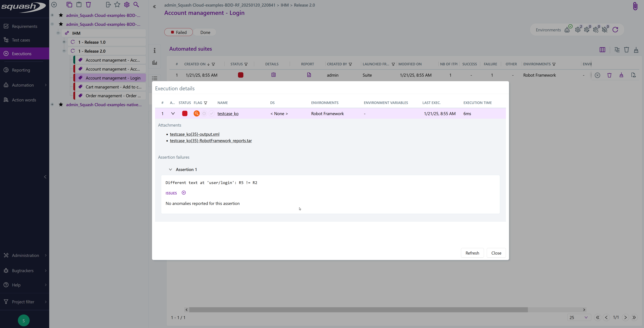Open the attachments paperclip icon
644x328 pixels.
[x=635, y=6]
